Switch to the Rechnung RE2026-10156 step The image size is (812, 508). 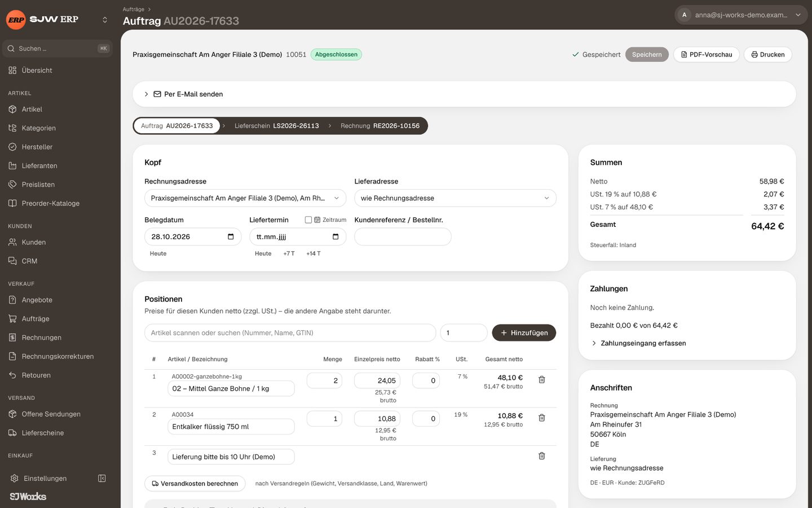point(380,126)
